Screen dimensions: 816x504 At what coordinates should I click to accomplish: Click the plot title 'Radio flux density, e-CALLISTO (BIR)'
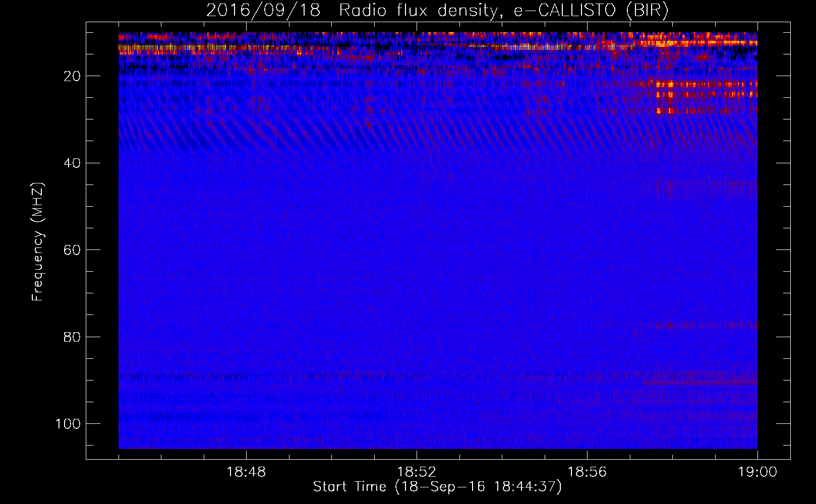click(503, 11)
